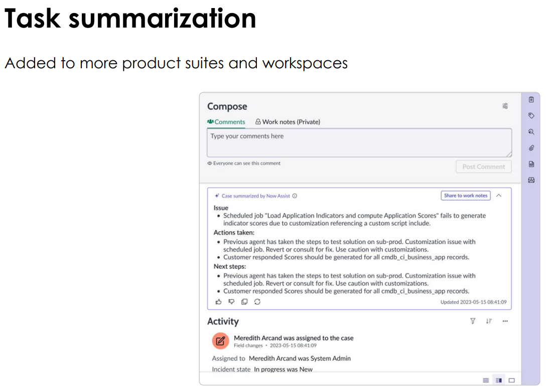Open the Activity sort options
The width and height of the screenshot is (551, 392).
click(x=489, y=321)
